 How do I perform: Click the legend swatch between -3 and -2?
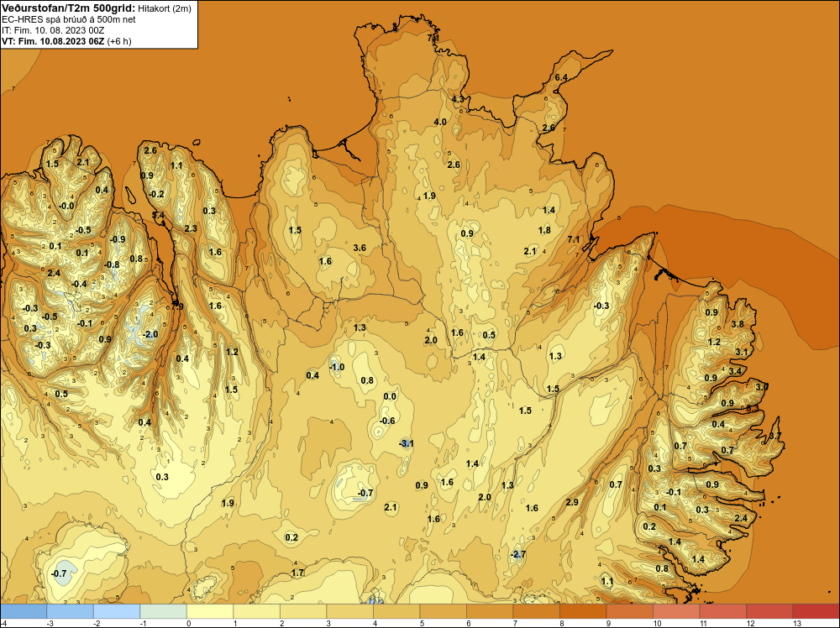point(71,611)
